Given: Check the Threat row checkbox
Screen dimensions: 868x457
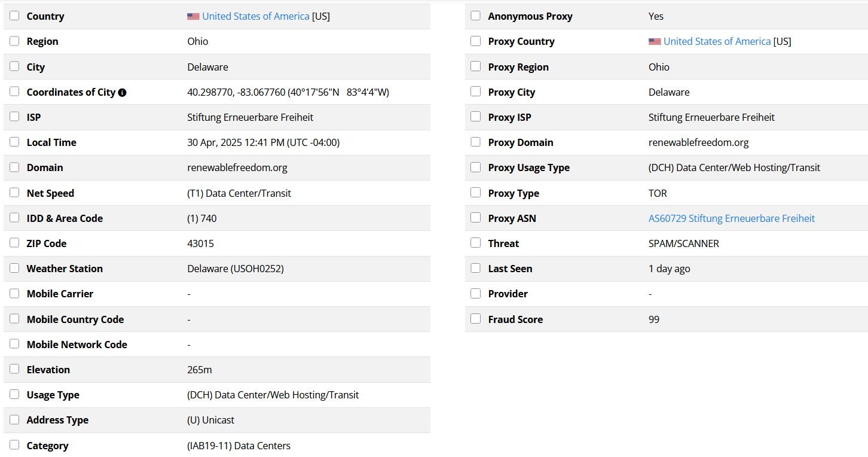Looking at the screenshot, I should pos(476,243).
